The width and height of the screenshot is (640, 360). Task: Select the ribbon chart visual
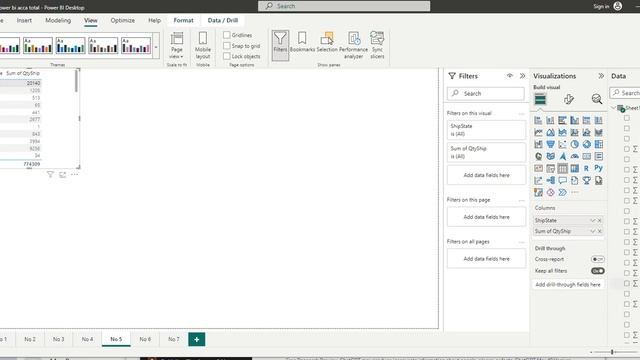(598, 132)
